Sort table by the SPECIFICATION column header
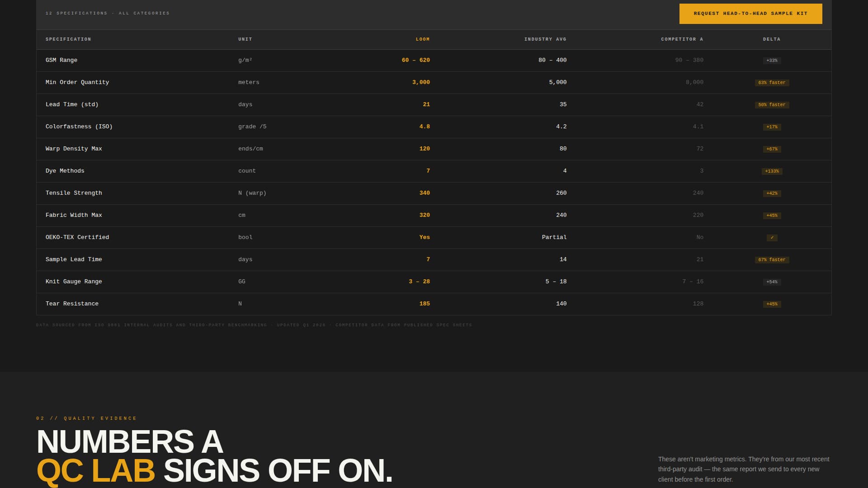 click(68, 39)
